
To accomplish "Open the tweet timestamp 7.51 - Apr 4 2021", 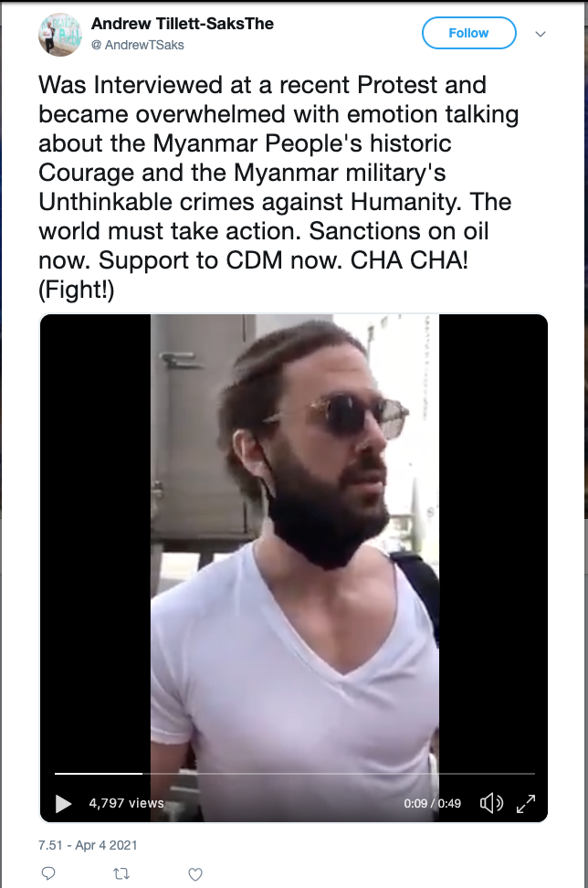I will coord(88,845).
